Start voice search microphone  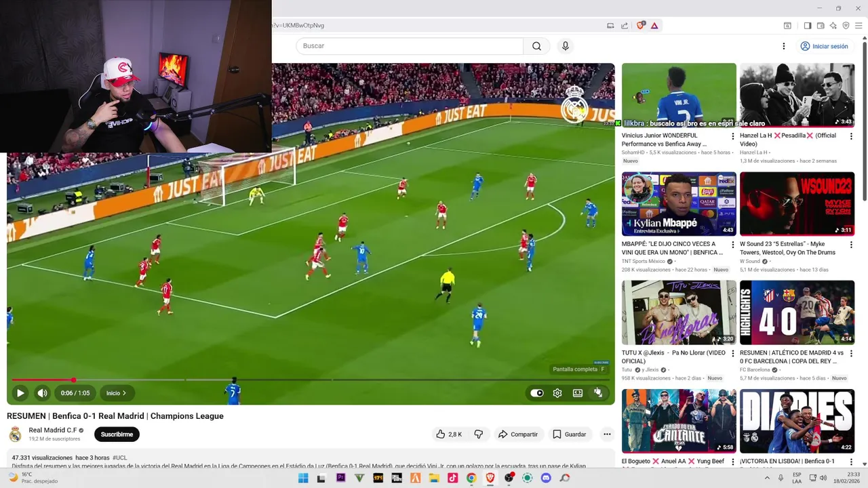tap(566, 46)
